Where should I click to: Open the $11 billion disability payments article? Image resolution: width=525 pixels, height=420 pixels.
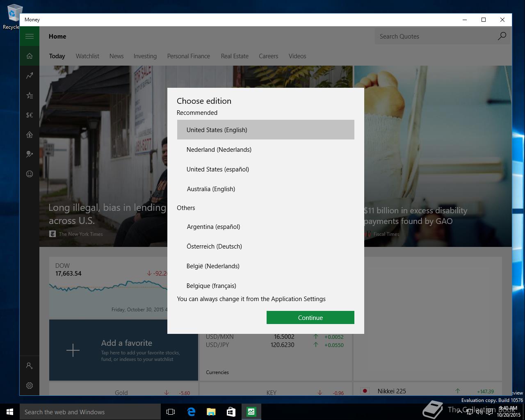point(438,156)
